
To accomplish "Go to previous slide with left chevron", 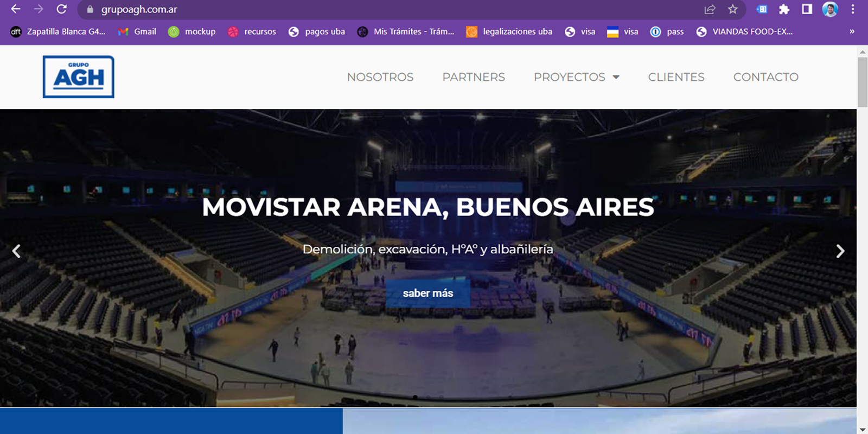I will [x=16, y=251].
